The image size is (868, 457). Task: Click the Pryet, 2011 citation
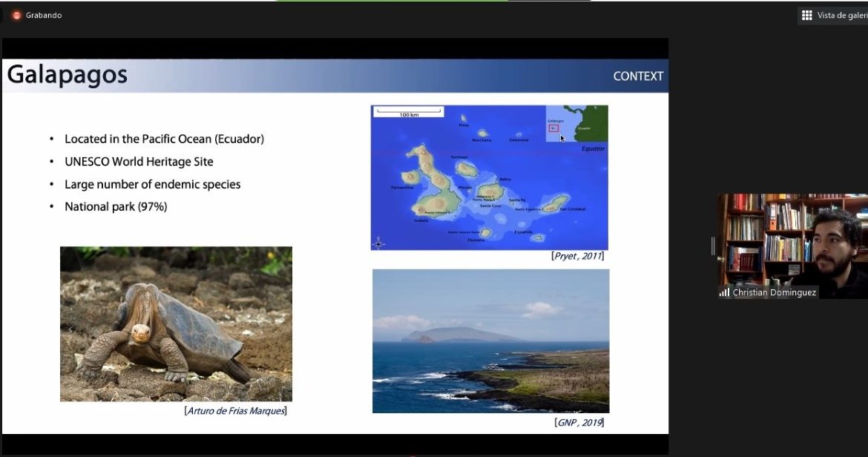(x=577, y=256)
